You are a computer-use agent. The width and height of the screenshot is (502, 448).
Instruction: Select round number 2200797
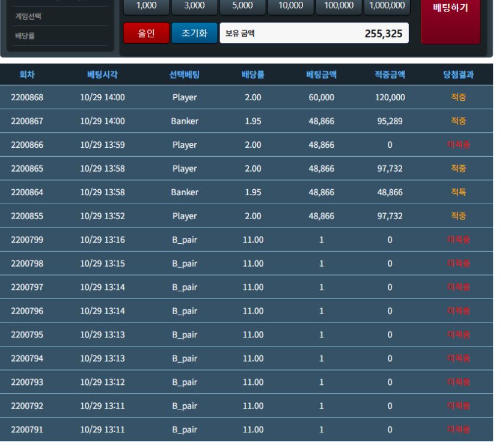pos(27,287)
